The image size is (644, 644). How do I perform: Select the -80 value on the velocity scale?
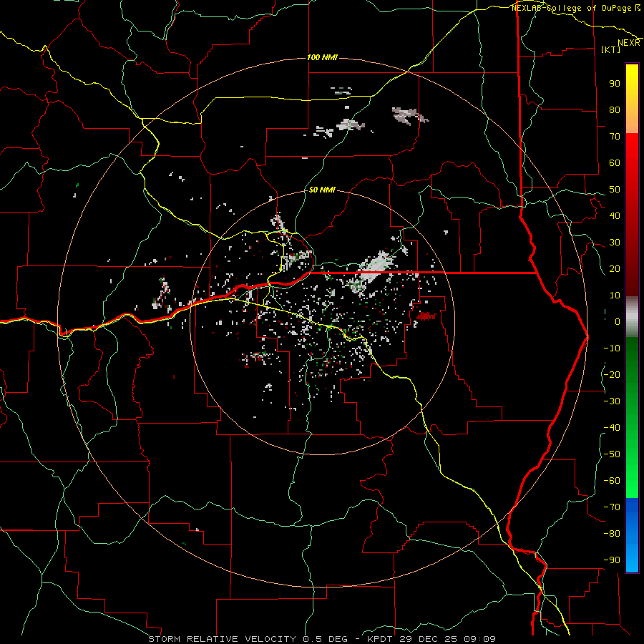[x=612, y=534]
